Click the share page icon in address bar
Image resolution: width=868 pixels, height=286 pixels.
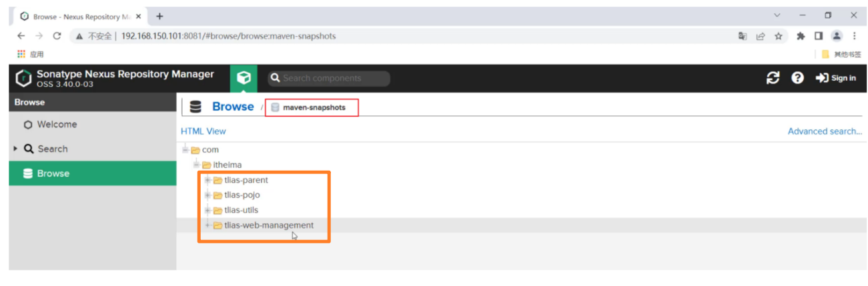click(760, 36)
